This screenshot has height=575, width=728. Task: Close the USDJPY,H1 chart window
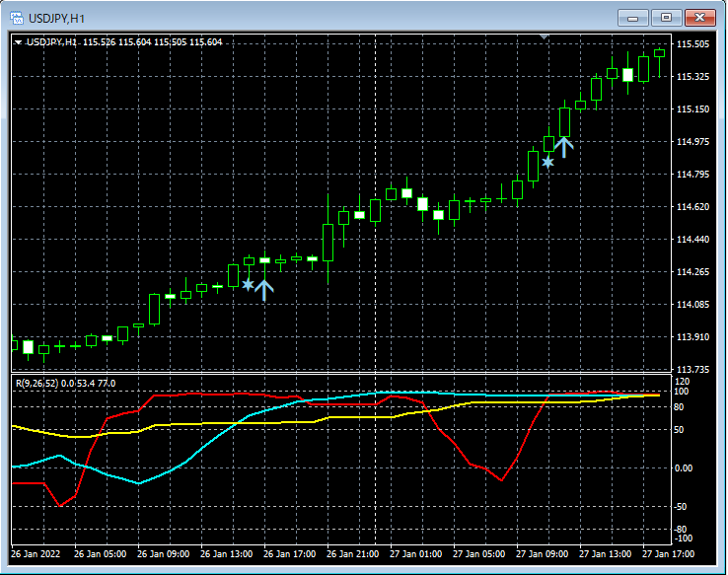(x=699, y=18)
